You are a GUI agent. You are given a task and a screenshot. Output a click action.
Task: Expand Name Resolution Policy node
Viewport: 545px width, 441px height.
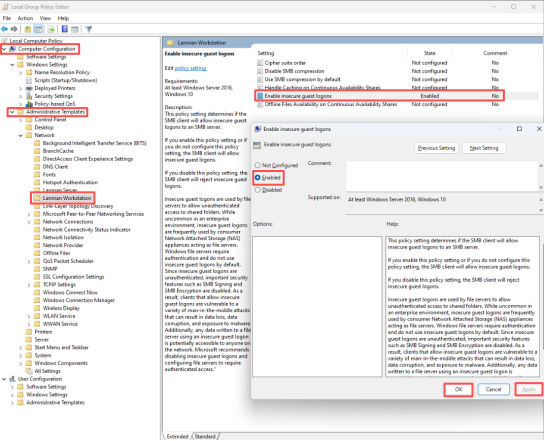pos(21,73)
